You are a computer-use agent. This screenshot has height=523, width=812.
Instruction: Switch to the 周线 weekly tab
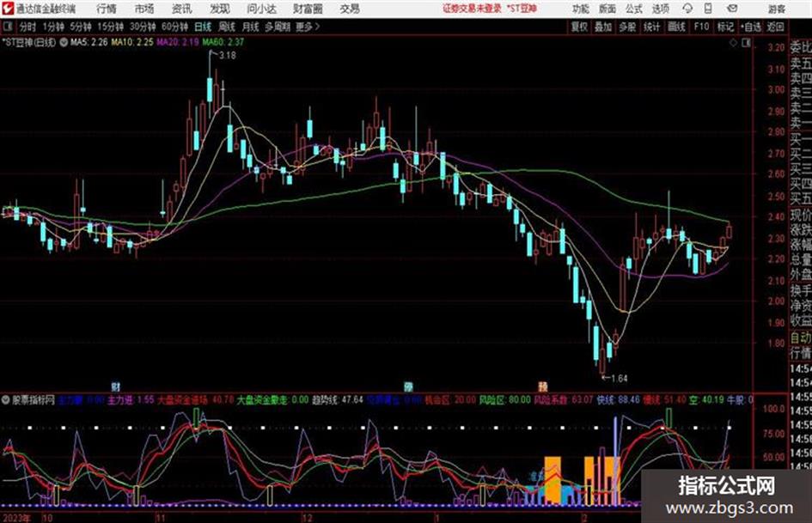[227, 27]
